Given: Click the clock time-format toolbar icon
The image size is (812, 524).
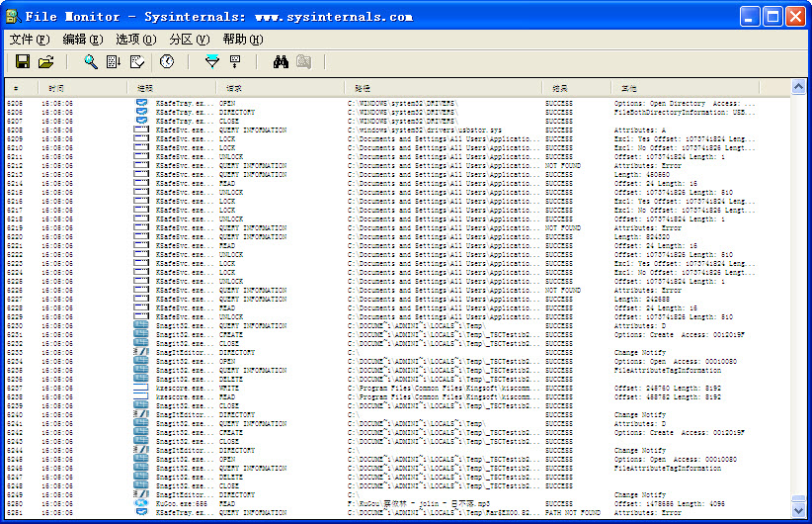Looking at the screenshot, I should (x=167, y=61).
